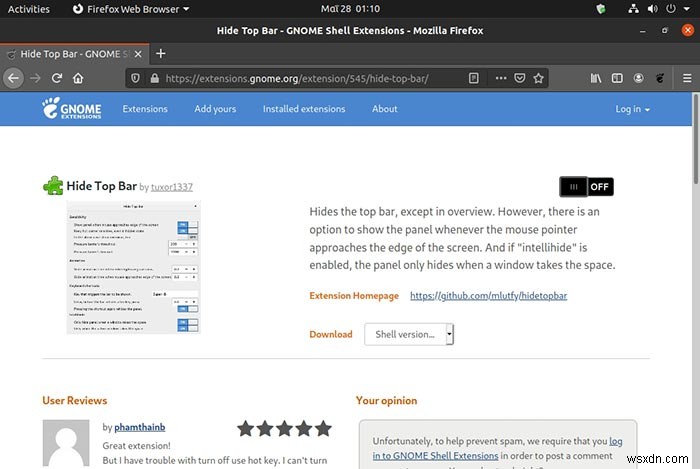The height and width of the screenshot is (469, 700).
Task: Go back to the previous page
Action: tap(13, 79)
